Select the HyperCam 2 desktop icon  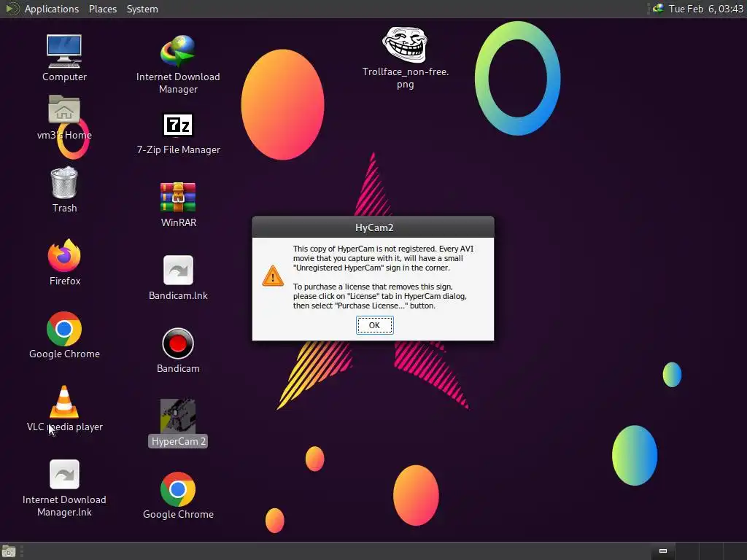pos(178,416)
